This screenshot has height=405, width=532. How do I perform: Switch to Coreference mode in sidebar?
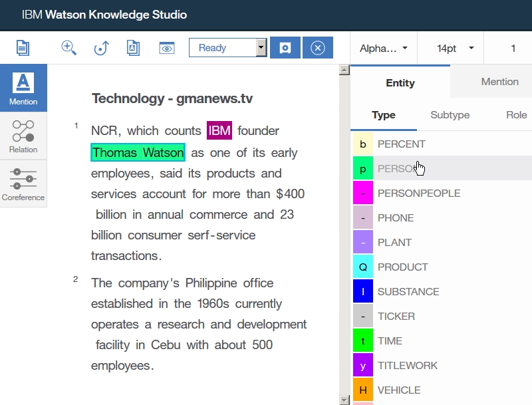[x=23, y=184]
